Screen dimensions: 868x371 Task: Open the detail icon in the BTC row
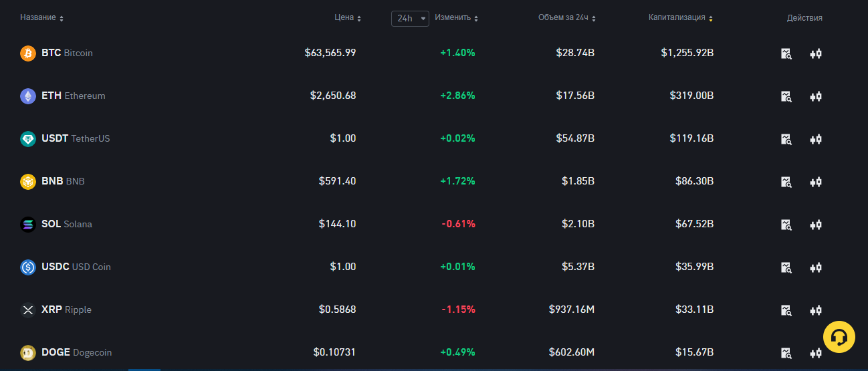[786, 53]
